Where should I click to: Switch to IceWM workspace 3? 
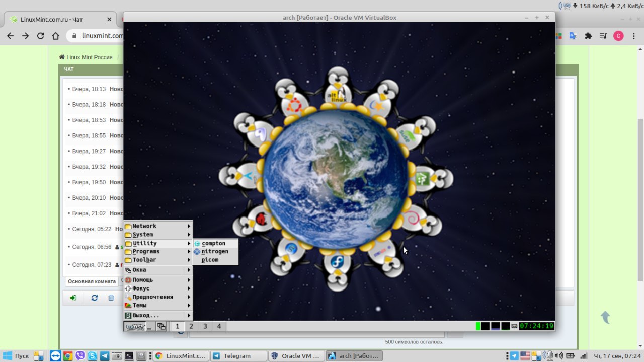[205, 326]
